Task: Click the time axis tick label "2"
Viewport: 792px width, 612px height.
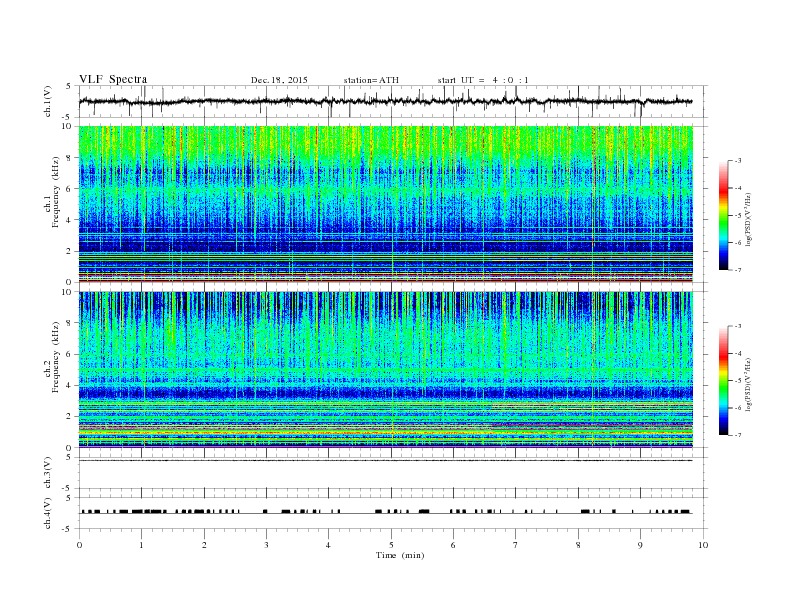Action: (x=204, y=545)
